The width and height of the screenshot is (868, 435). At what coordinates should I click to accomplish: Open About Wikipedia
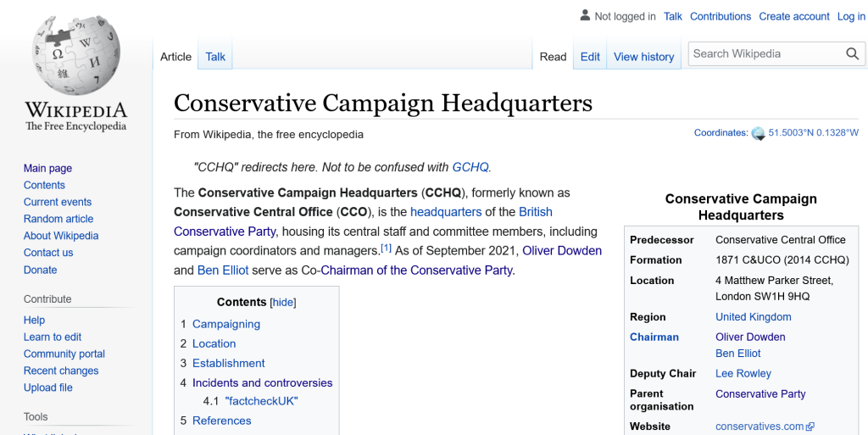click(61, 236)
